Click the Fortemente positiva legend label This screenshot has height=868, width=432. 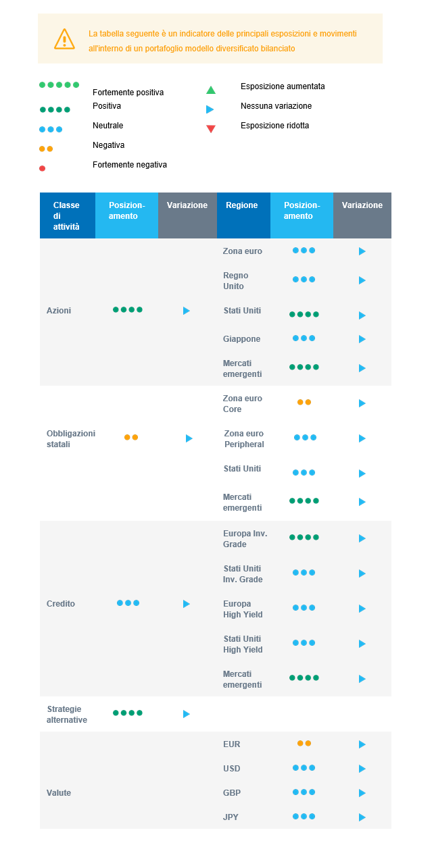pyautogui.click(x=128, y=93)
